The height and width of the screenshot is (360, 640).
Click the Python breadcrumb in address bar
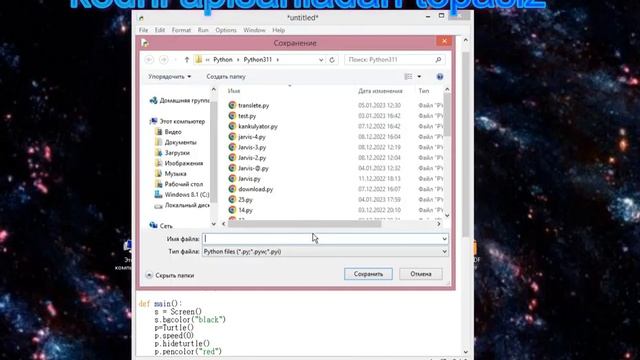click(x=223, y=60)
